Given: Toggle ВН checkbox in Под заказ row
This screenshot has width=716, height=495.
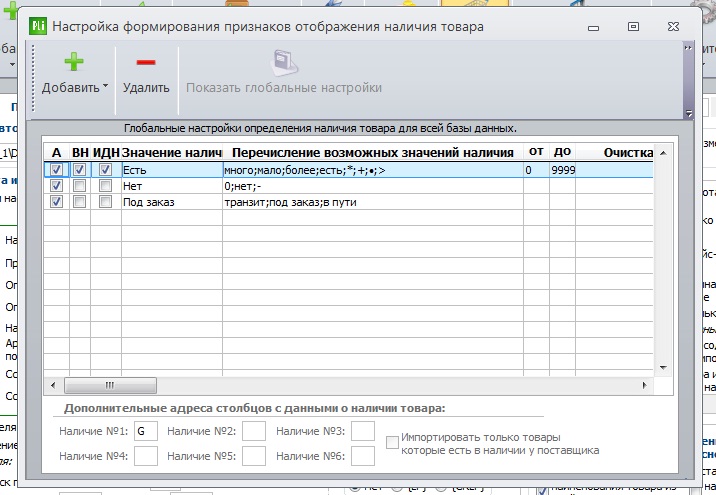Looking at the screenshot, I should coord(79,202).
